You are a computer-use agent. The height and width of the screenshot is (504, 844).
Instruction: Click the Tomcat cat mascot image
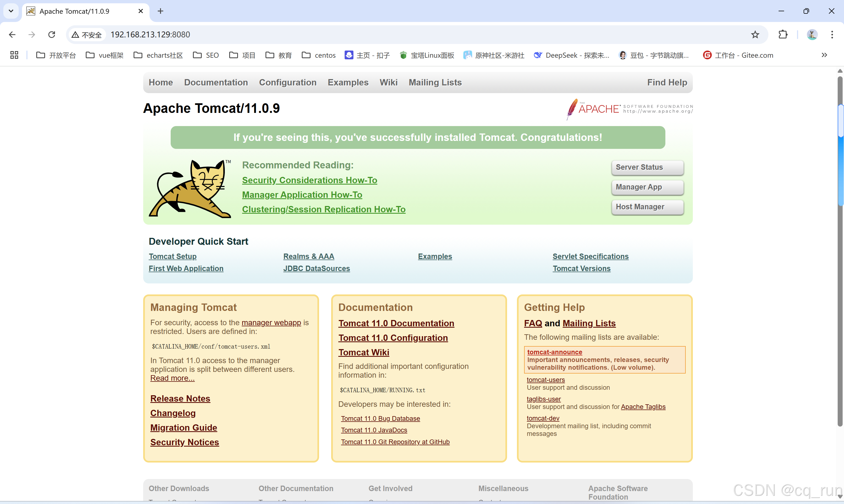pos(190,188)
